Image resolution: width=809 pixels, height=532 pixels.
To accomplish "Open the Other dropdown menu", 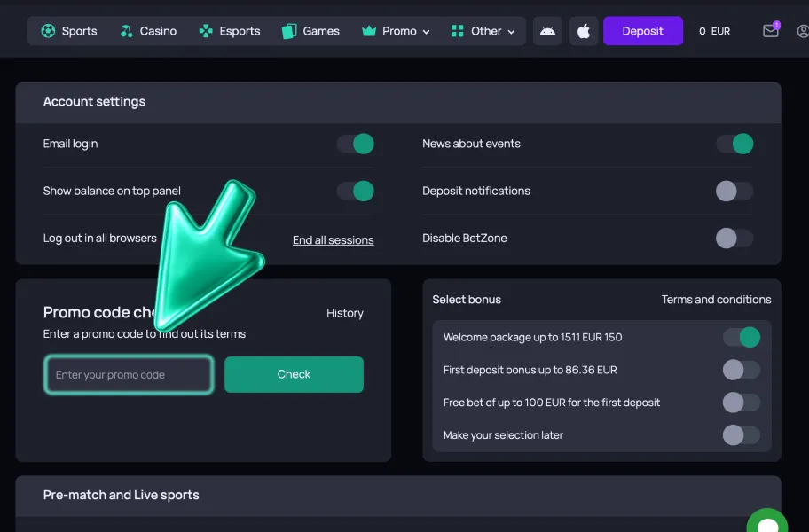I will [x=483, y=31].
